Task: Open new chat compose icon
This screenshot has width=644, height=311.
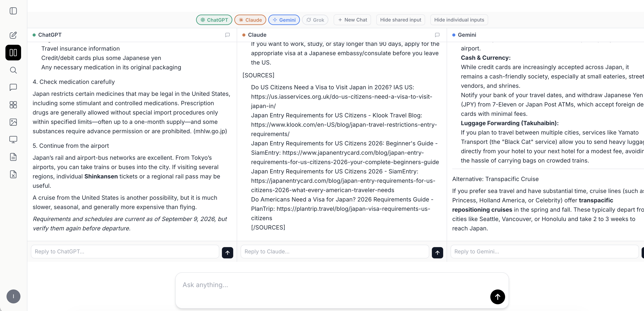Action: click(x=13, y=35)
